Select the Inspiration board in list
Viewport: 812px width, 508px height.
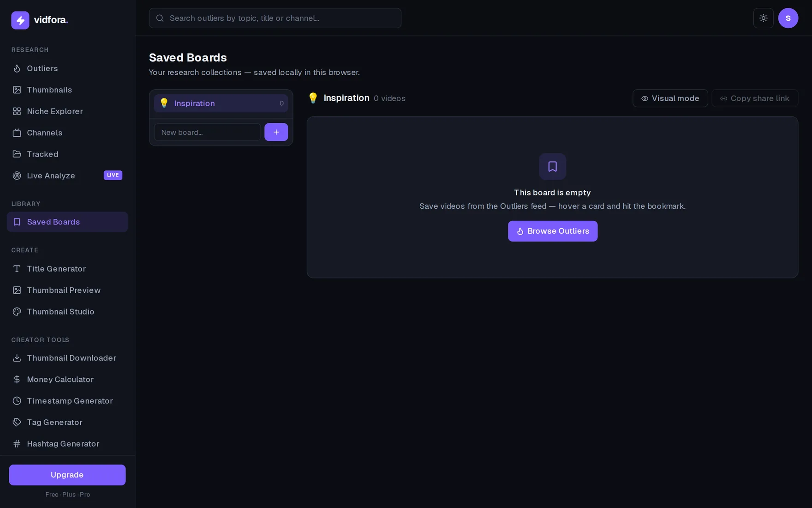[x=221, y=103]
